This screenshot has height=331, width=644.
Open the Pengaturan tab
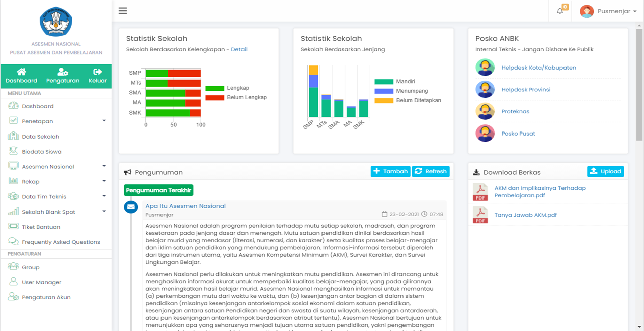[63, 76]
